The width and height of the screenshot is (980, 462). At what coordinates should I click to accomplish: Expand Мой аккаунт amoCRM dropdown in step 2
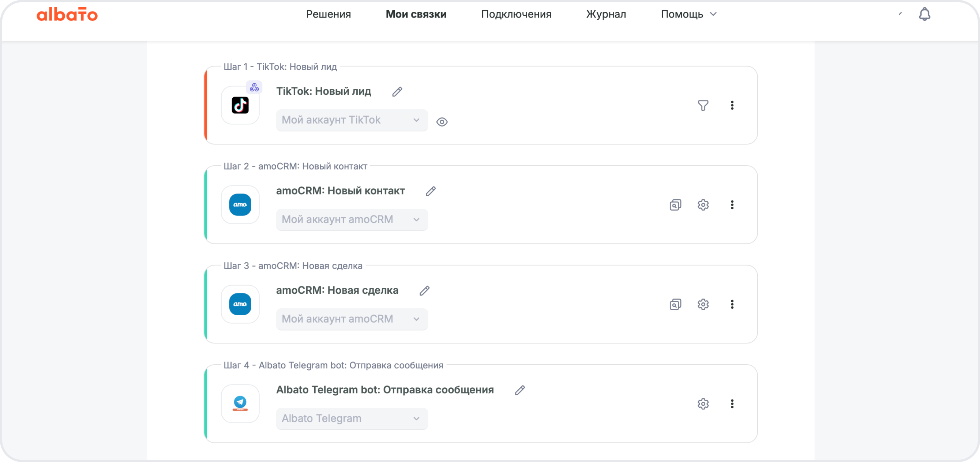click(x=352, y=219)
